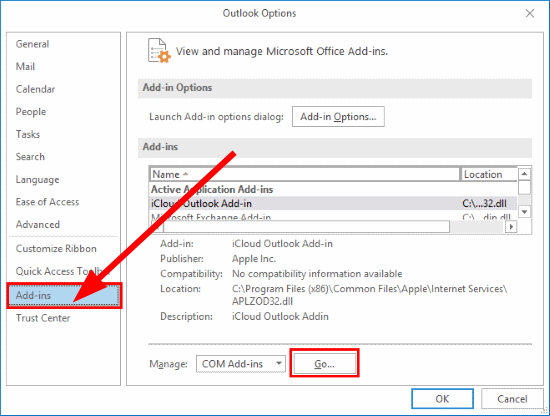The height and width of the screenshot is (416, 550).
Task: Click the Add-in Options... button
Action: pos(338,117)
